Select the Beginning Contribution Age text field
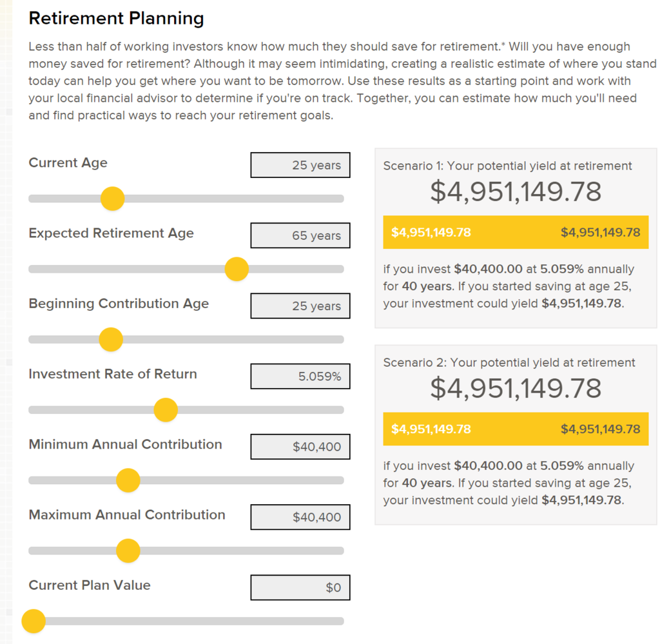660x644 pixels. 300,306
